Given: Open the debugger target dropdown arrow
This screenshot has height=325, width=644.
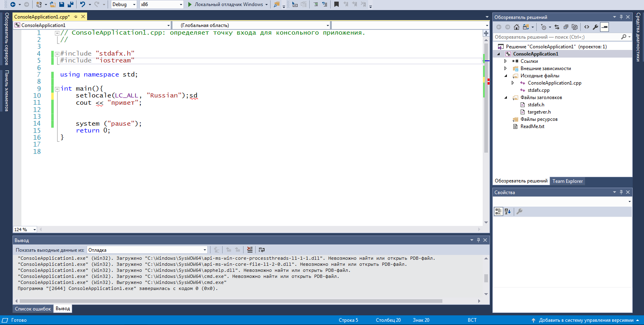Looking at the screenshot, I should tap(267, 4).
